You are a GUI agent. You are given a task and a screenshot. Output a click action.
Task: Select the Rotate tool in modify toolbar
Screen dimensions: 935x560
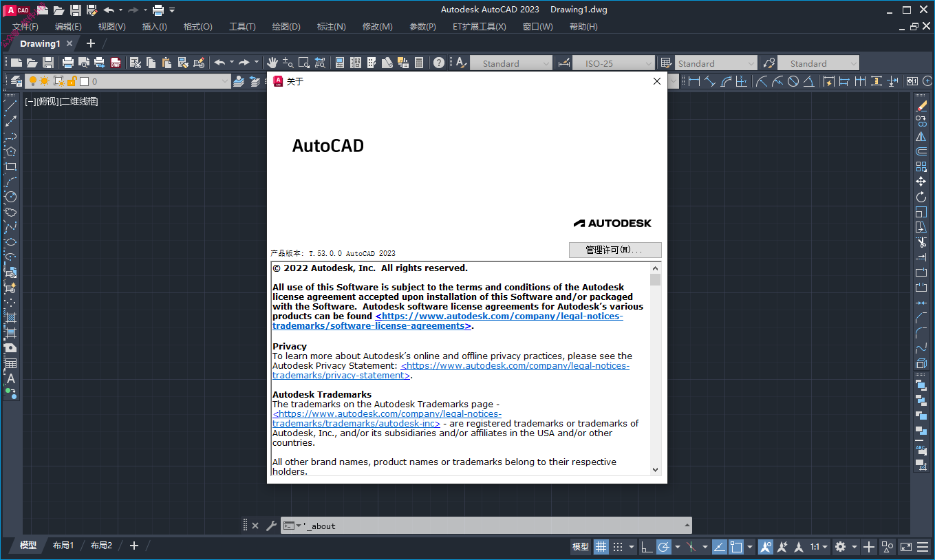(x=921, y=197)
